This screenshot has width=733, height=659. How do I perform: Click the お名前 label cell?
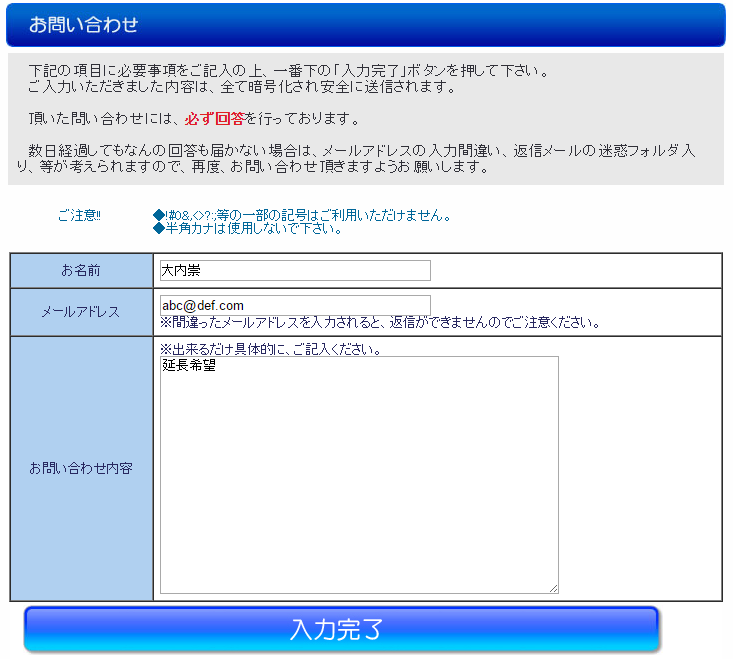(81, 271)
